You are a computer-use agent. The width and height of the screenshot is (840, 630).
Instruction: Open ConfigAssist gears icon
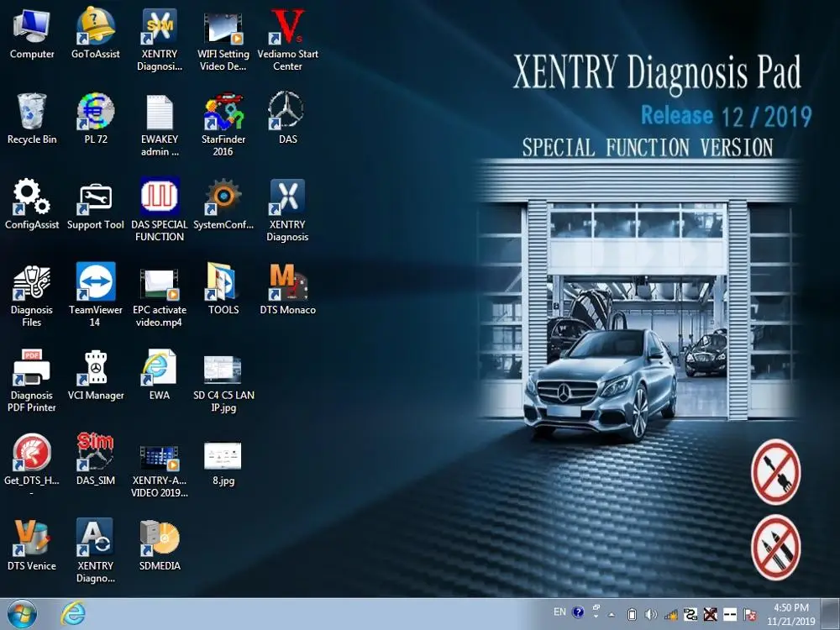(x=32, y=197)
